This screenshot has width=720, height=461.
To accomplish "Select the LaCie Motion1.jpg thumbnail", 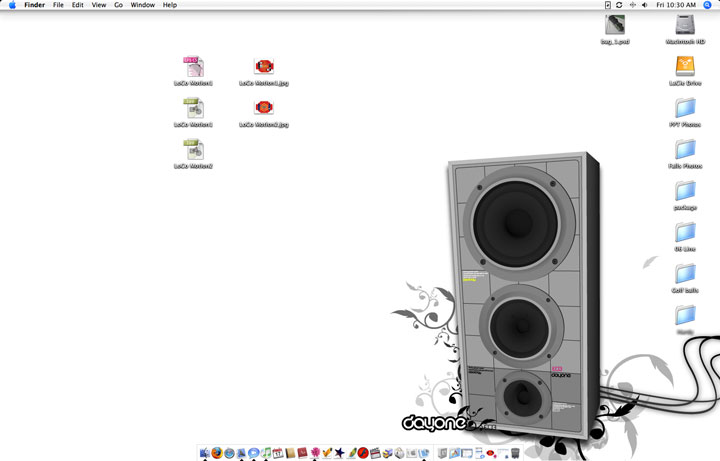I will pos(264,67).
